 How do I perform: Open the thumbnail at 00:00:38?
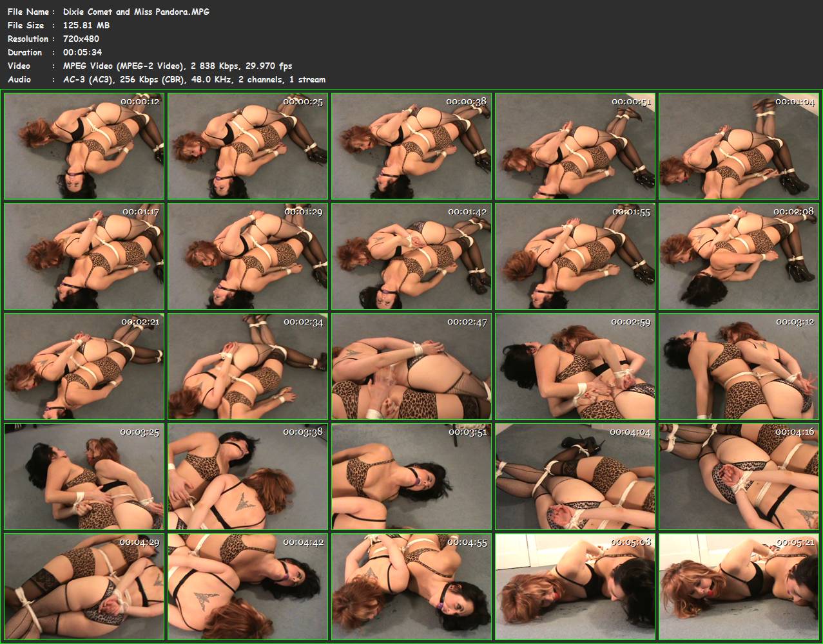(411, 146)
